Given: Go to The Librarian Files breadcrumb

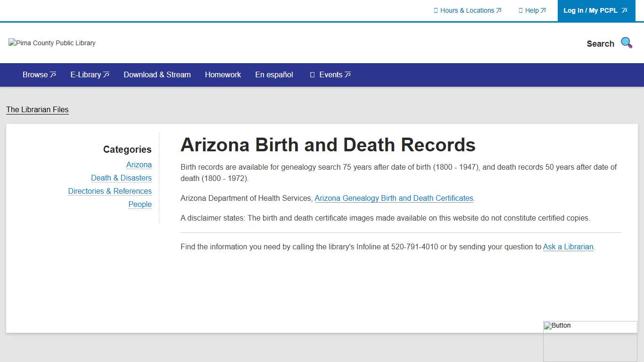Looking at the screenshot, I should coord(37,109).
